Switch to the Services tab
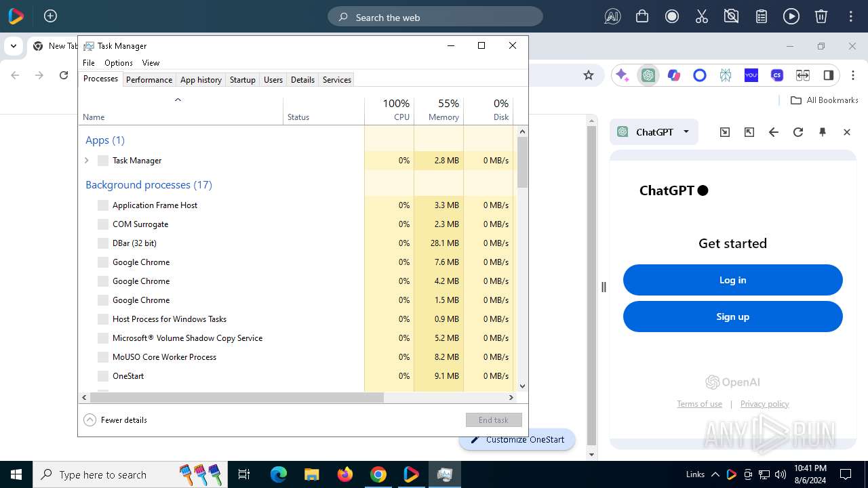 click(x=337, y=80)
